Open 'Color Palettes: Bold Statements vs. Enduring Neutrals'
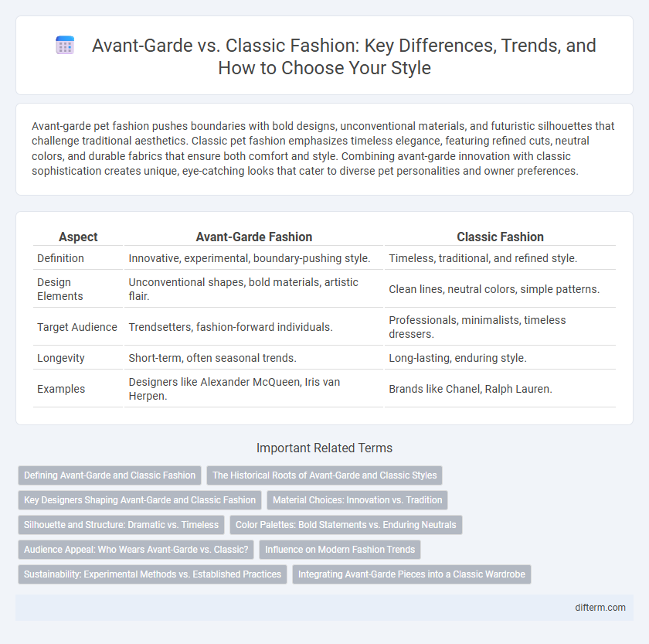 345,525
